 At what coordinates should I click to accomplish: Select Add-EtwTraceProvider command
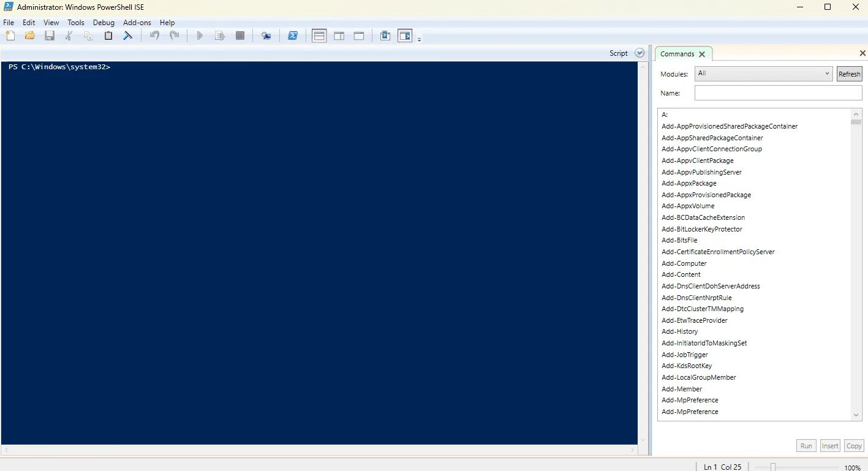tap(694, 320)
